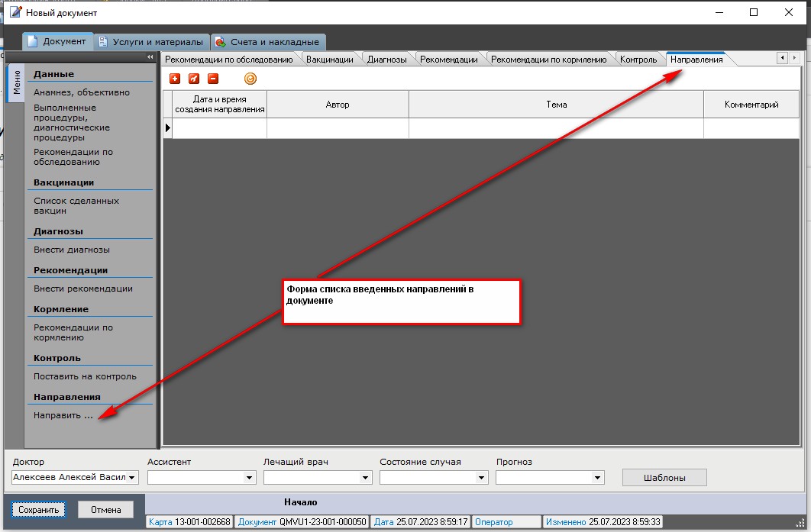Open the Ассистент dropdown list
The height and width of the screenshot is (532, 811).
pyautogui.click(x=249, y=478)
